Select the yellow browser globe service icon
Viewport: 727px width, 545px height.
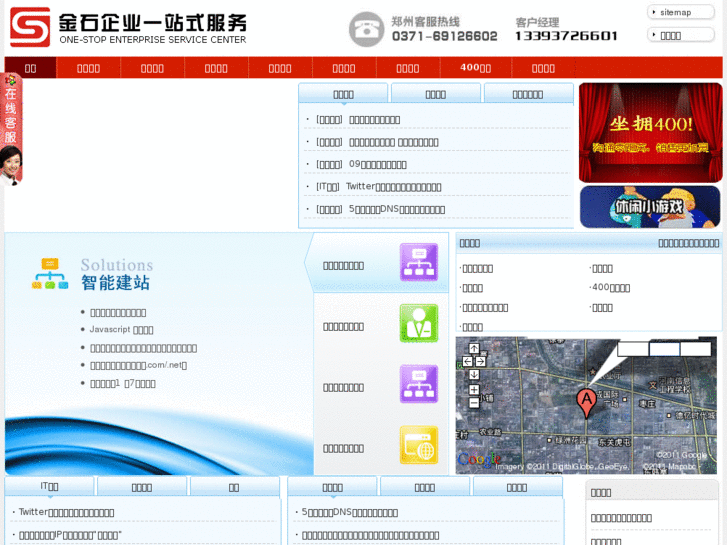[419, 445]
